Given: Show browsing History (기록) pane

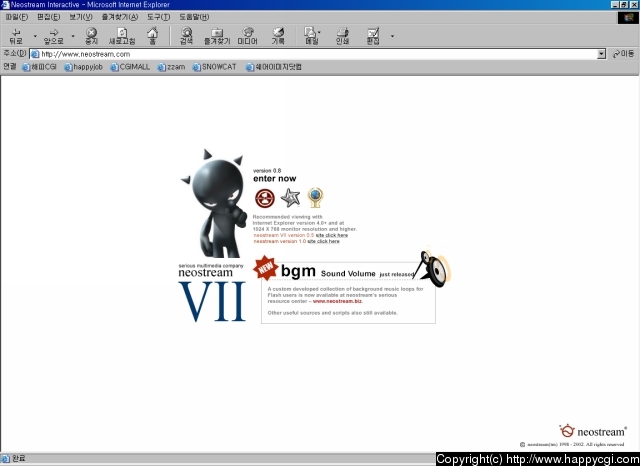Looking at the screenshot, I should [278, 36].
